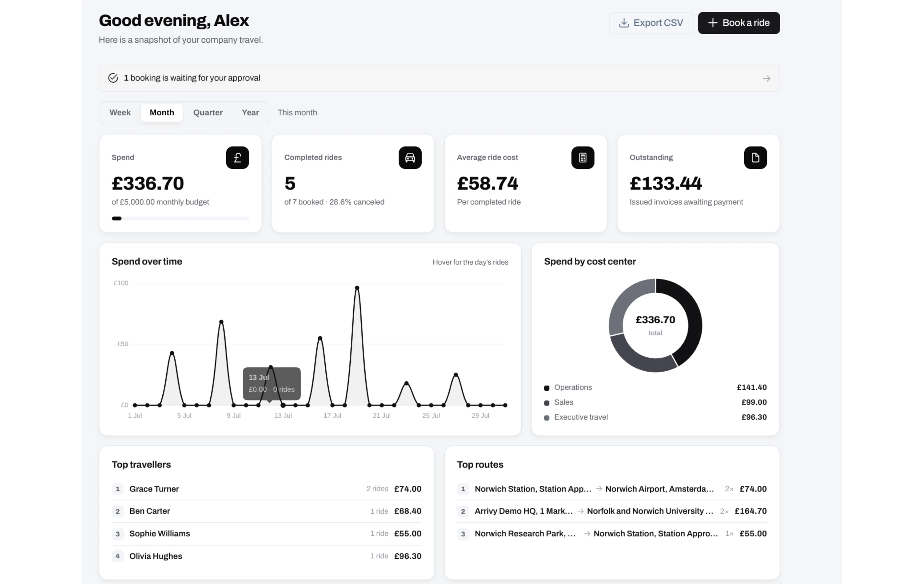The image size is (924, 584).
Task: Click the checkmark icon in approval banner
Action: [x=113, y=78]
